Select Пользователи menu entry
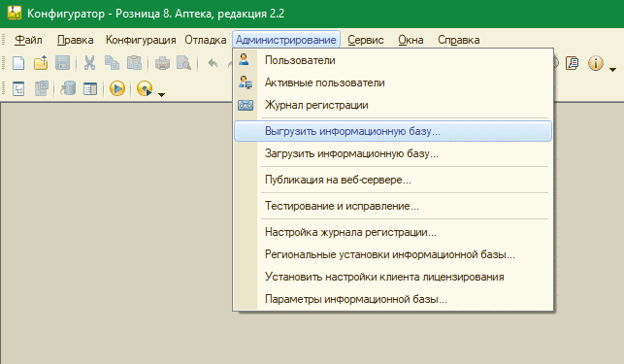624x364 pixels. click(393, 60)
